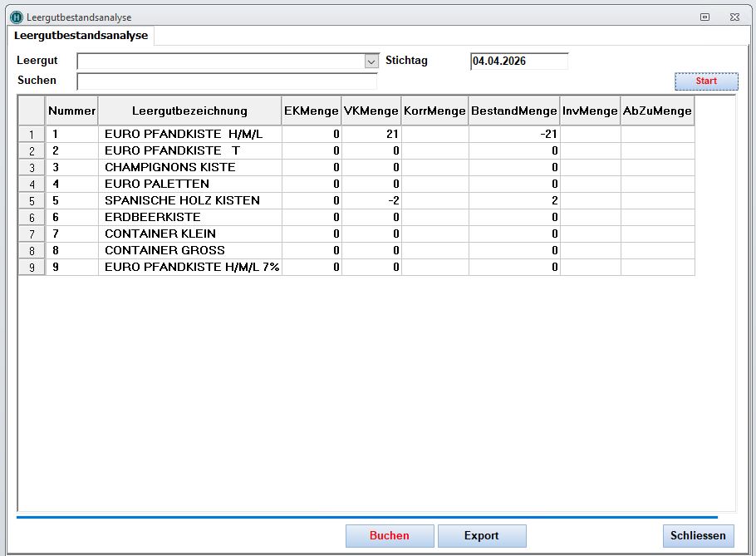The width and height of the screenshot is (756, 556).
Task: Click the VKMenge value 21 cell
Action: pos(371,134)
